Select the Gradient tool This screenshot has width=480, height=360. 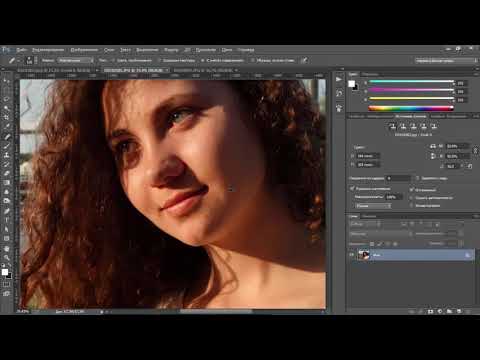(6, 183)
